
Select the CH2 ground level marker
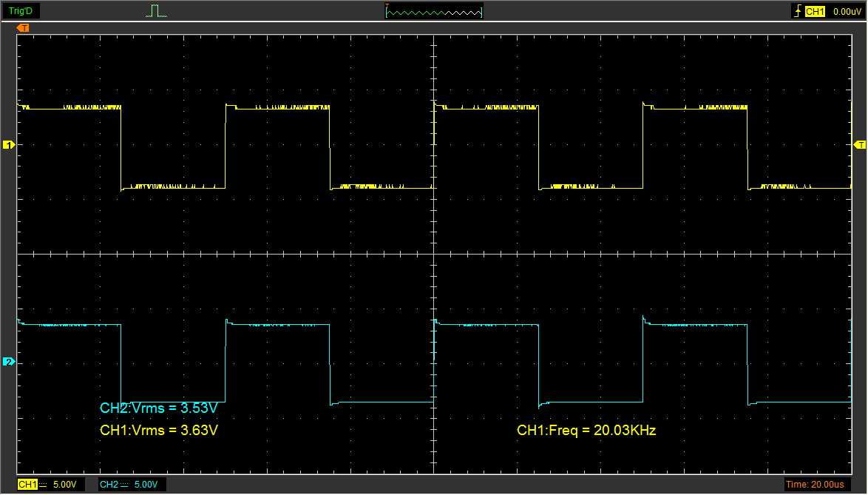(x=9, y=362)
